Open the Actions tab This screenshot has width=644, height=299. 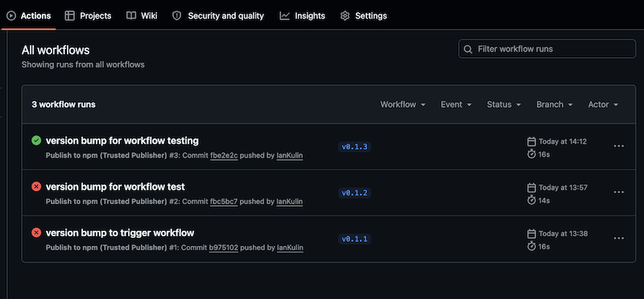pyautogui.click(x=28, y=16)
